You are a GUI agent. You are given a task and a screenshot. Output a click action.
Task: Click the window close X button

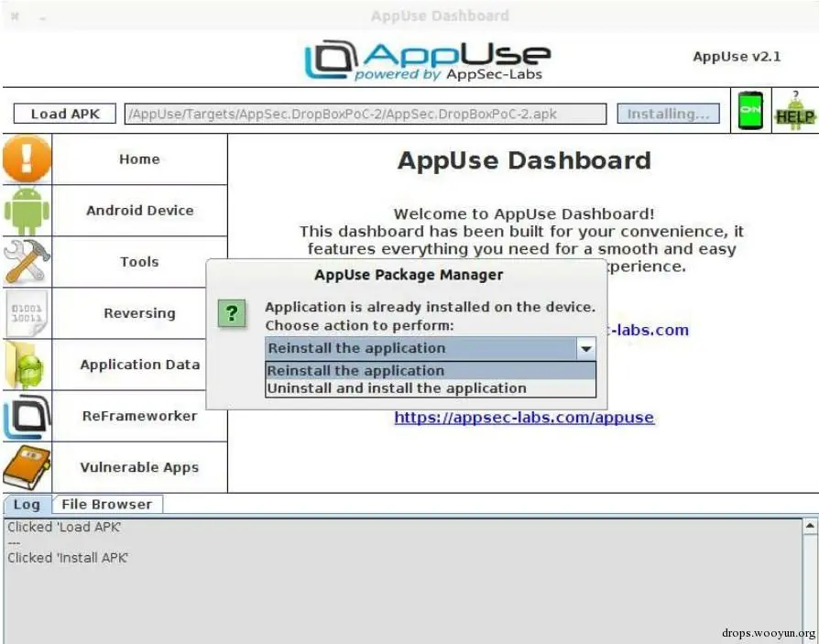(16, 16)
